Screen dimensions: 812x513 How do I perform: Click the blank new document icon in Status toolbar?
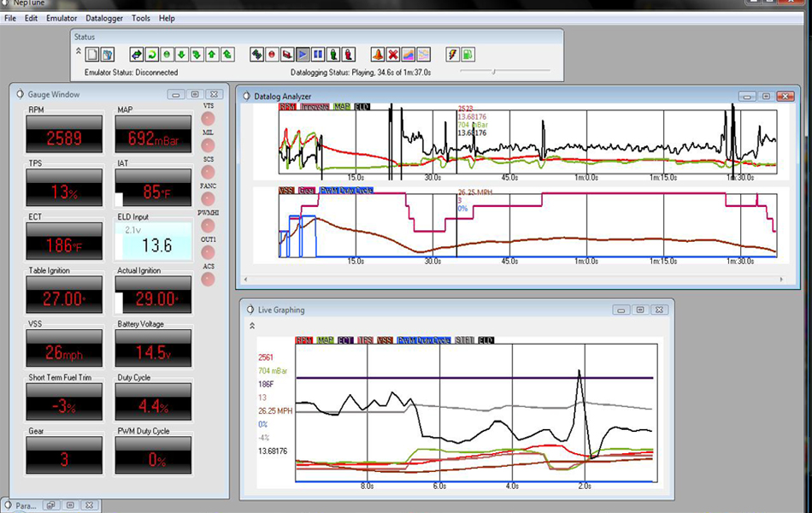(x=92, y=55)
